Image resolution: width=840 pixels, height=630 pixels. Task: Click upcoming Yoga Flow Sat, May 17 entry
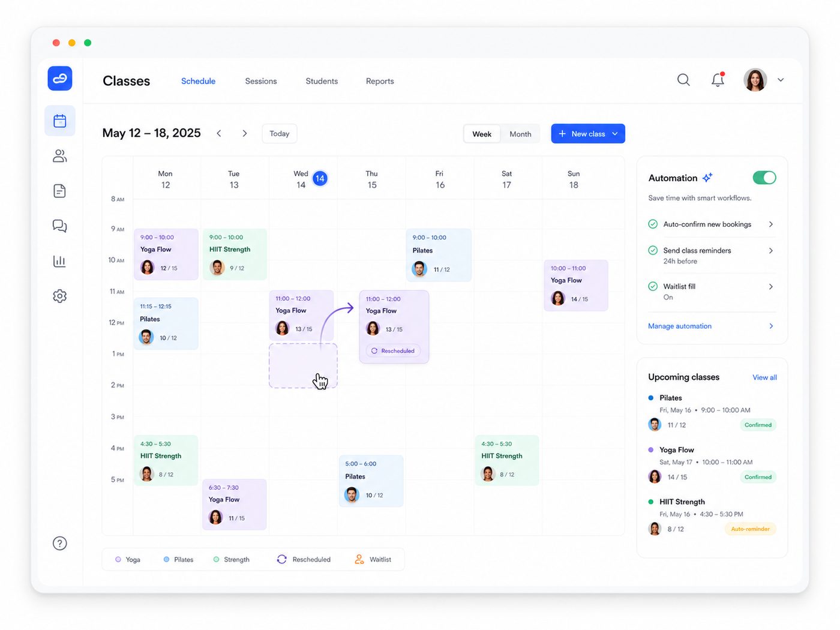pyautogui.click(x=712, y=463)
